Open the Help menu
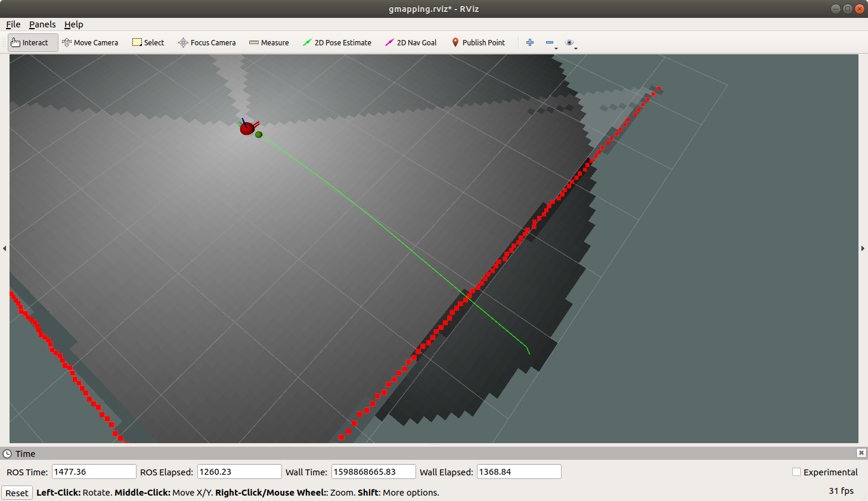Screen dimensions: 868x501 (74, 24)
